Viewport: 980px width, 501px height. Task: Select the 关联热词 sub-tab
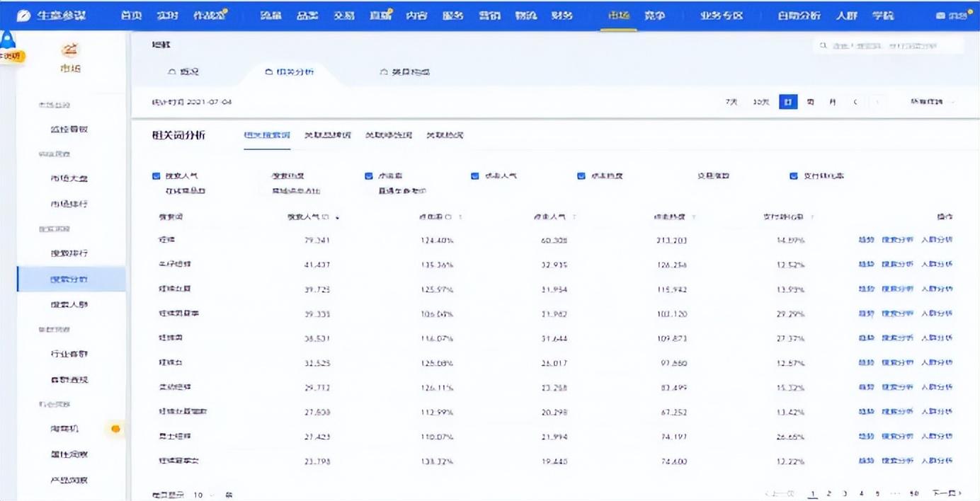445,135
